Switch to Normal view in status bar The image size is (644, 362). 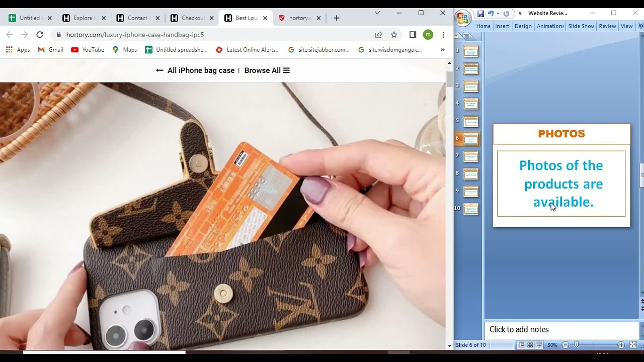522,345
